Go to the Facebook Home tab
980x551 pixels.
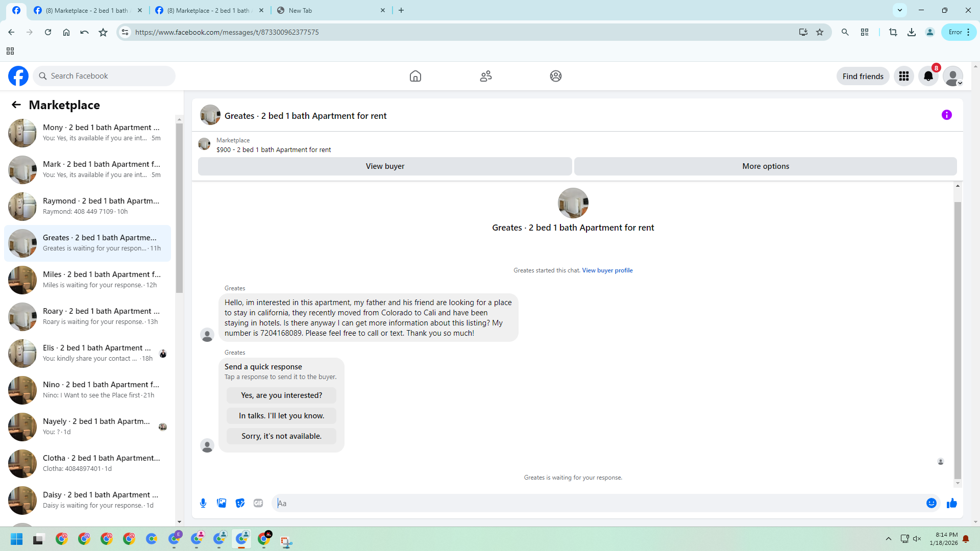tap(415, 76)
